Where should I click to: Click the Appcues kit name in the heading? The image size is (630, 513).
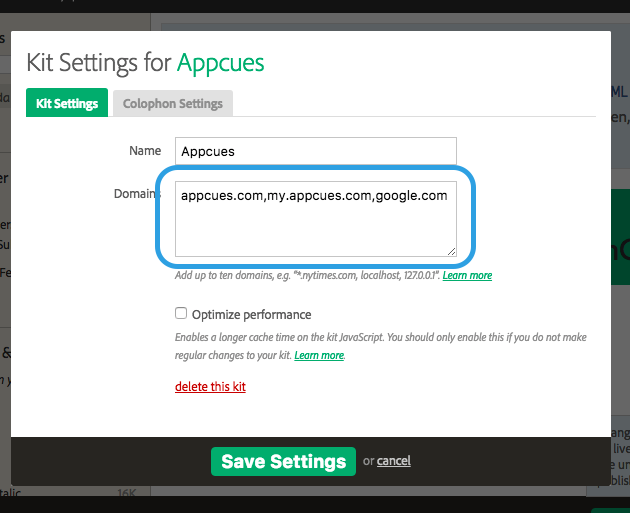[x=221, y=63]
